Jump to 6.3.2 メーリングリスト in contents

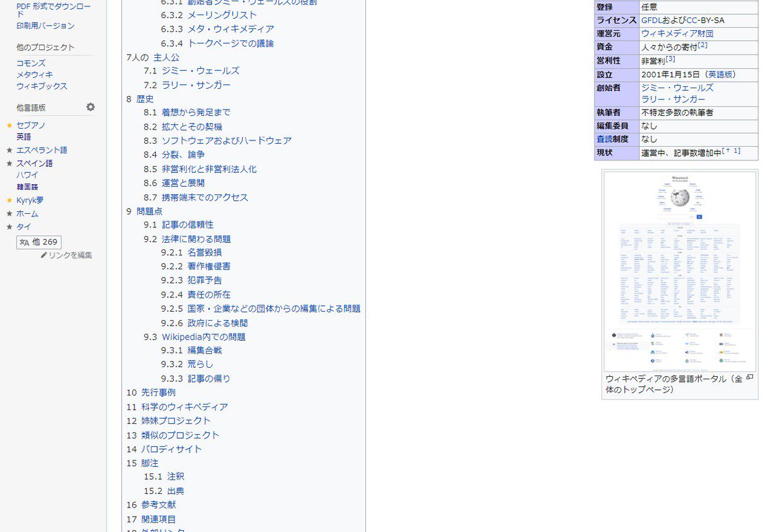pyautogui.click(x=209, y=15)
